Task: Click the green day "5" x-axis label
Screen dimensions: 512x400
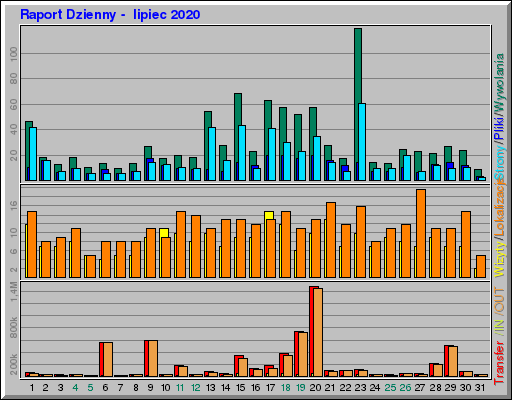Action: click(90, 388)
